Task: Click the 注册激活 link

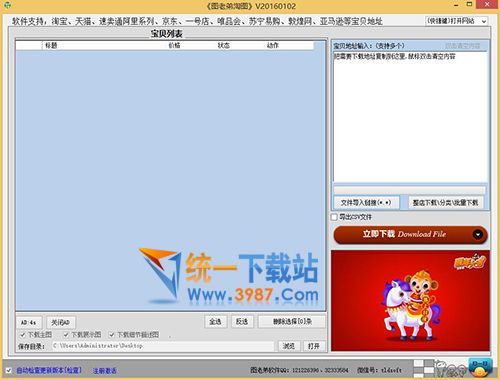Action: [x=105, y=370]
